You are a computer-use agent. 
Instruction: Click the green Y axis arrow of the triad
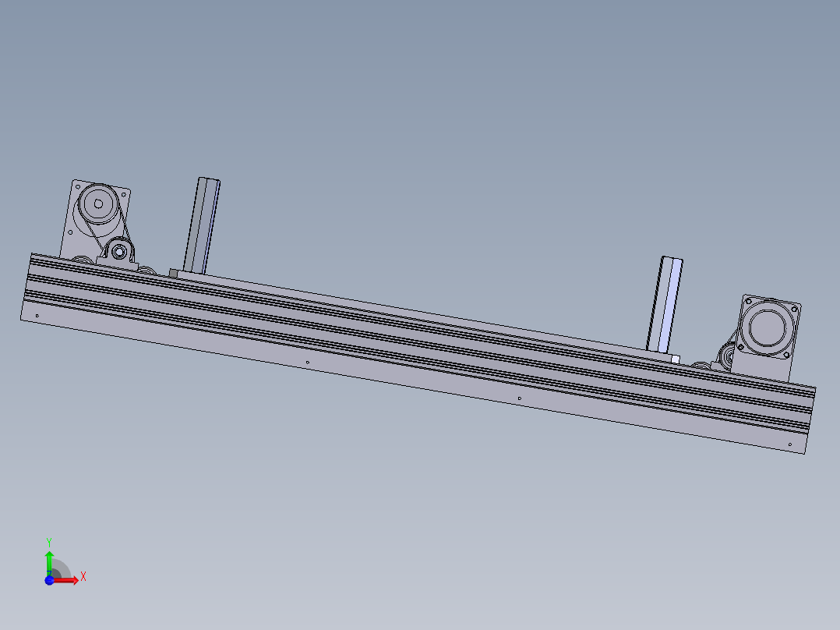click(49, 563)
